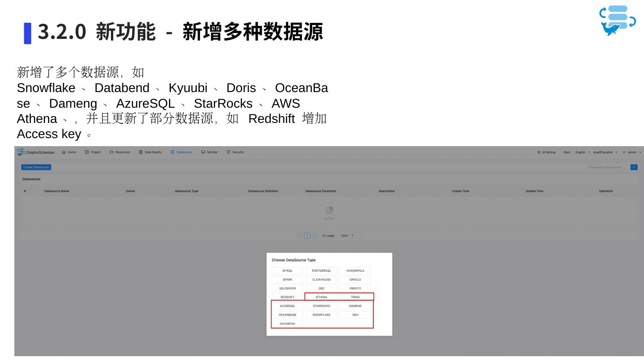Screen dimensions: 644x362
Task: Open the Project menu
Action: 93,152
